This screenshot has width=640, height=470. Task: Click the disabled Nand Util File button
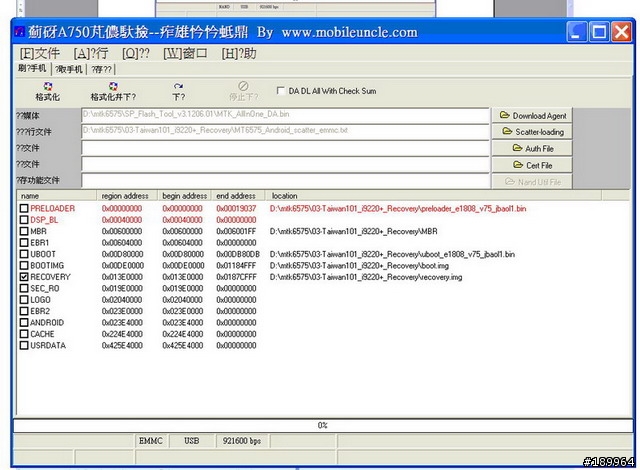[x=532, y=182]
